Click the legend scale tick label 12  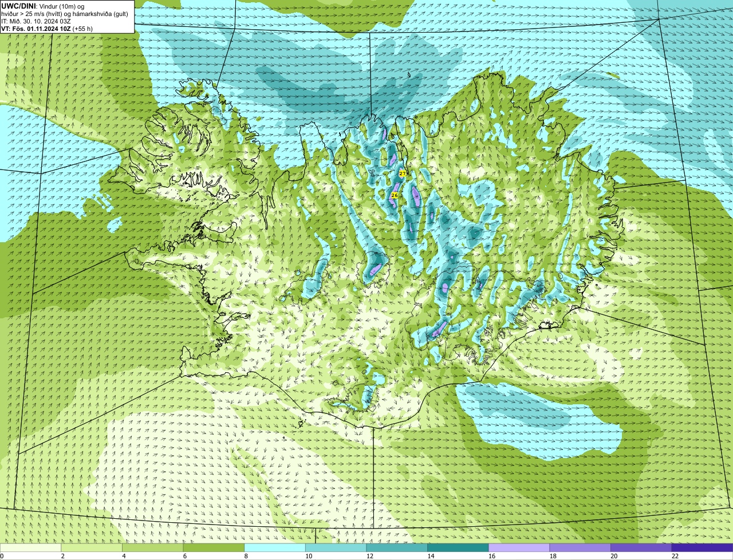click(369, 556)
